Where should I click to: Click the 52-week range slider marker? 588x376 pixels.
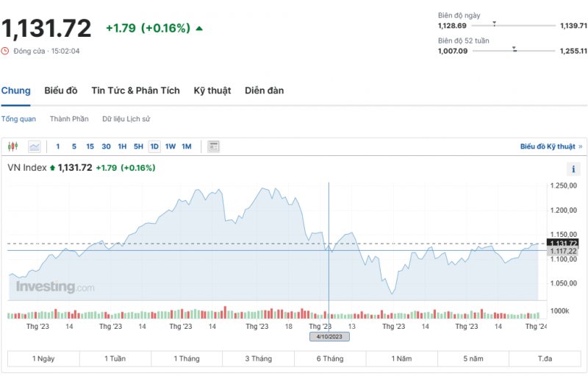click(514, 49)
